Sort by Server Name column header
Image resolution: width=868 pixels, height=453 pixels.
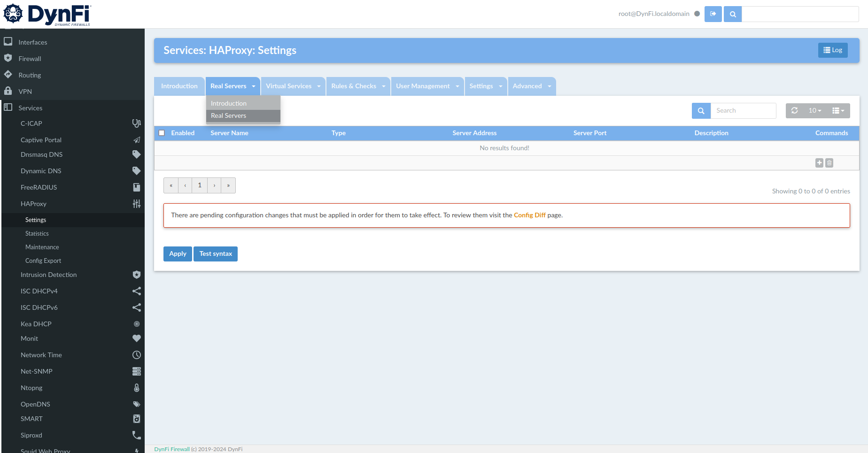click(229, 133)
